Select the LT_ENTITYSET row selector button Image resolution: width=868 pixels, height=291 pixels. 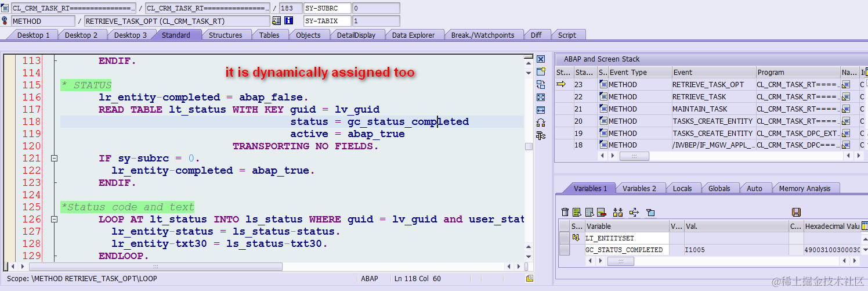[564, 238]
